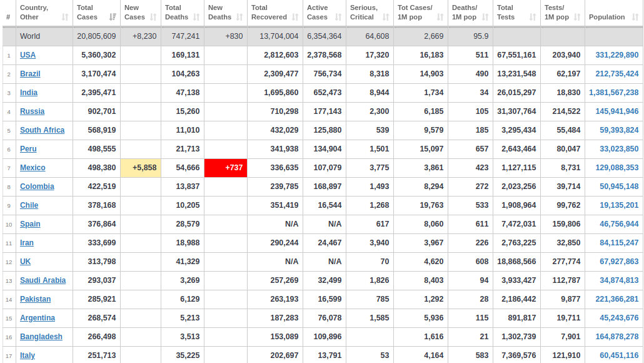Open Chile population link 19,135,201
Screen dimensions: 644x363
(x=619, y=205)
